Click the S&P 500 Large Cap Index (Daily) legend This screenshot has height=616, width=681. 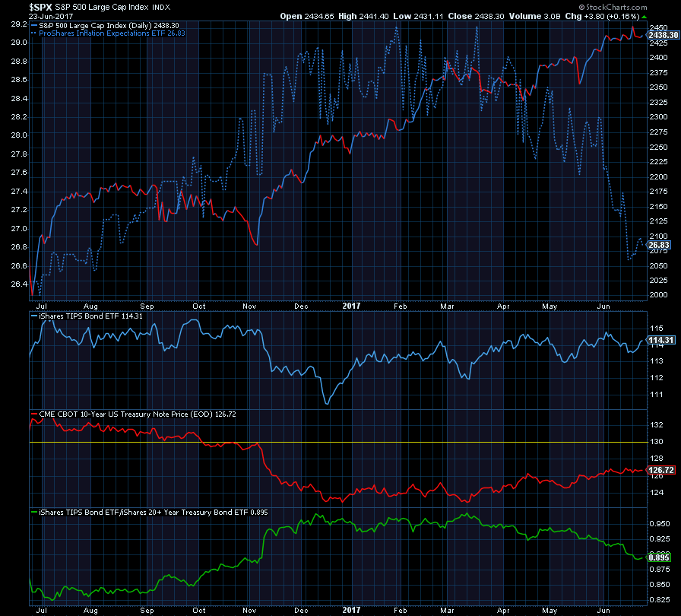pos(109,26)
